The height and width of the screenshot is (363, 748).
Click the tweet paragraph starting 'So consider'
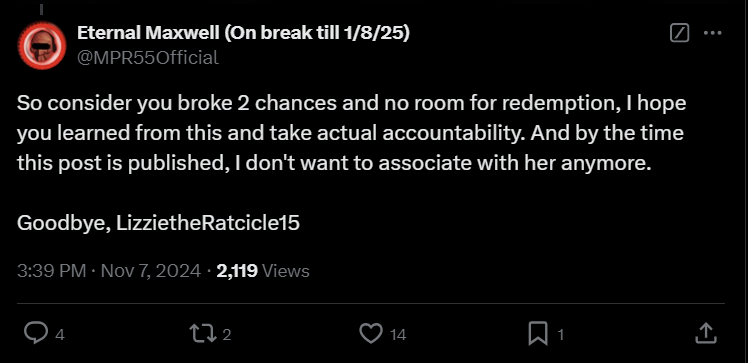point(352,133)
